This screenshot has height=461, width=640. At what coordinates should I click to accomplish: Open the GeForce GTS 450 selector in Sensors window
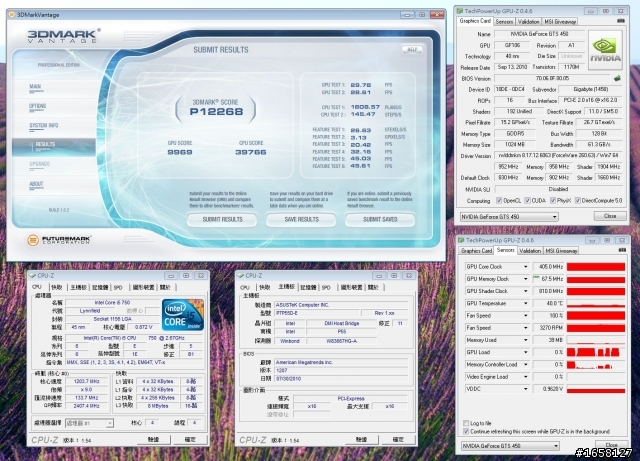pyautogui.click(x=510, y=446)
